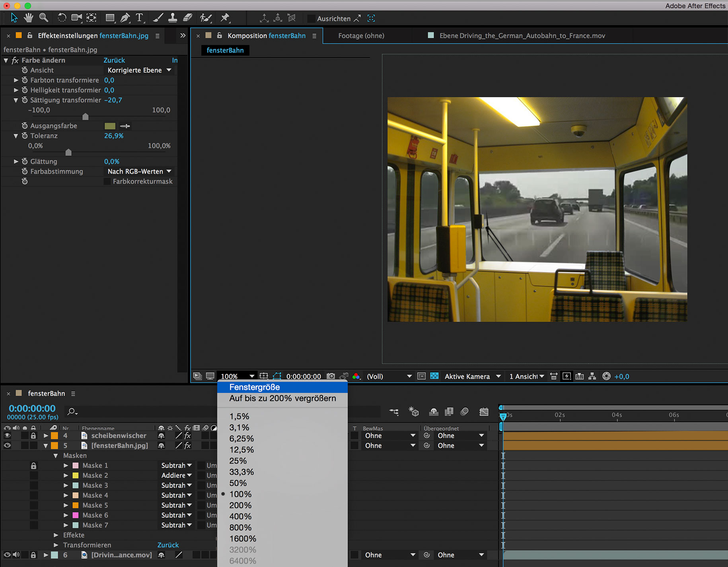Viewport: 728px width, 567px height.
Task: Choose Fenstergröße from zoom menu
Action: point(255,387)
